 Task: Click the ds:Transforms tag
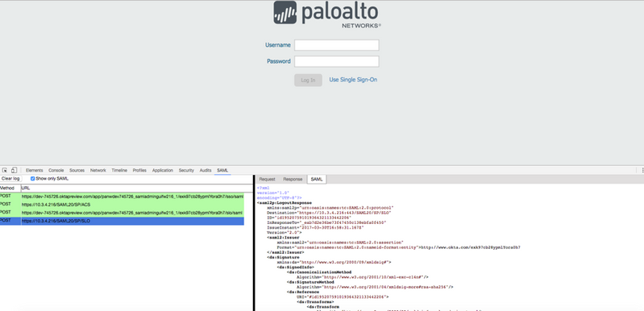(315, 301)
